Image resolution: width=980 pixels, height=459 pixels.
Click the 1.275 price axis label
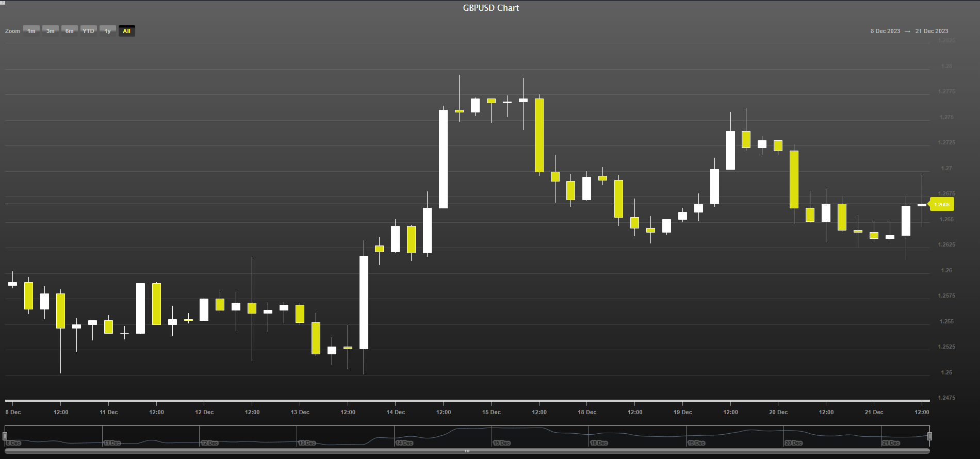(x=946, y=117)
